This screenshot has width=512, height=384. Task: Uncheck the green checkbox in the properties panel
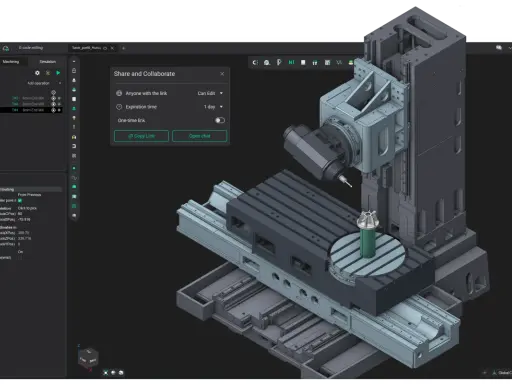tap(20, 200)
